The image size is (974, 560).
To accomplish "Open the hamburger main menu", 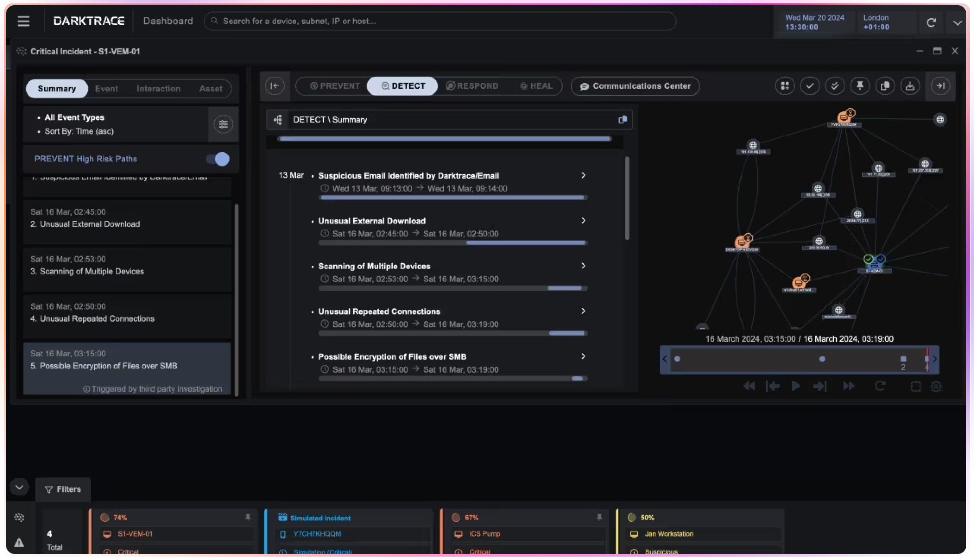I will tap(24, 21).
